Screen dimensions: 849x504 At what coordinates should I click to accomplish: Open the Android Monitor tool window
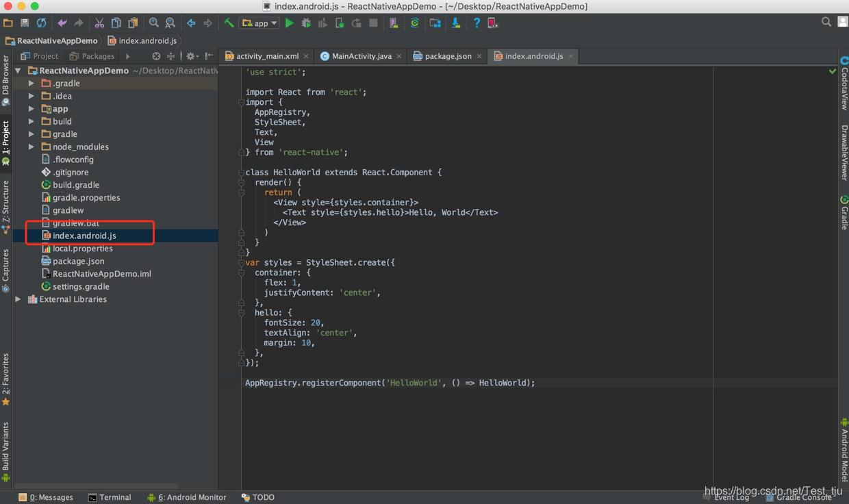pos(186,497)
